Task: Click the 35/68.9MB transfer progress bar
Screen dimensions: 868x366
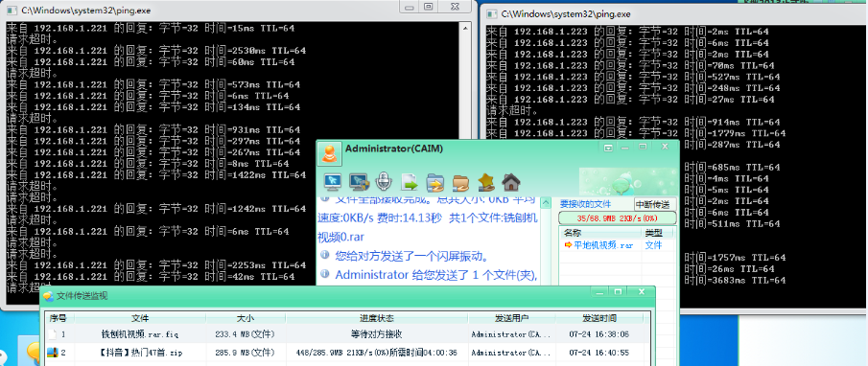Action: point(618,217)
